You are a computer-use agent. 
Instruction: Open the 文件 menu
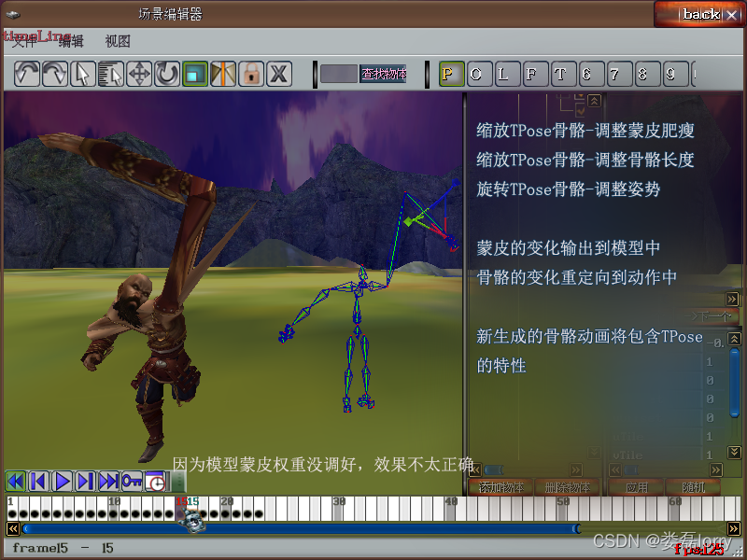click(24, 41)
